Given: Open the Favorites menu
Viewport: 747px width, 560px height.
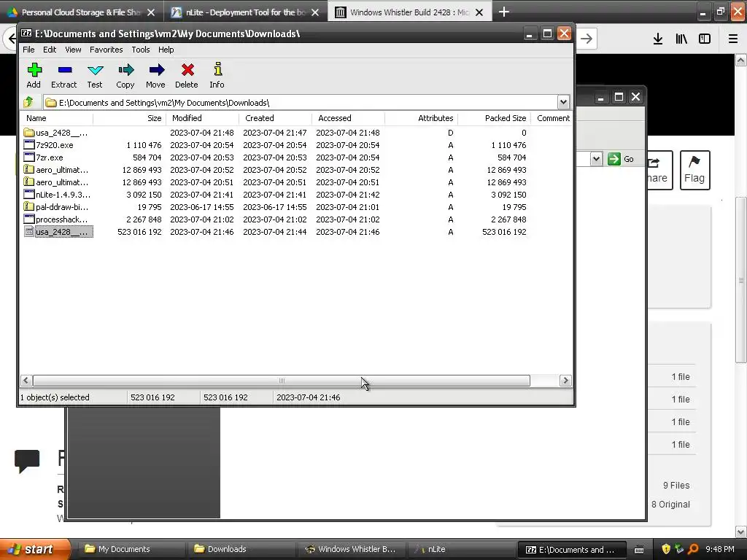Looking at the screenshot, I should pos(107,50).
